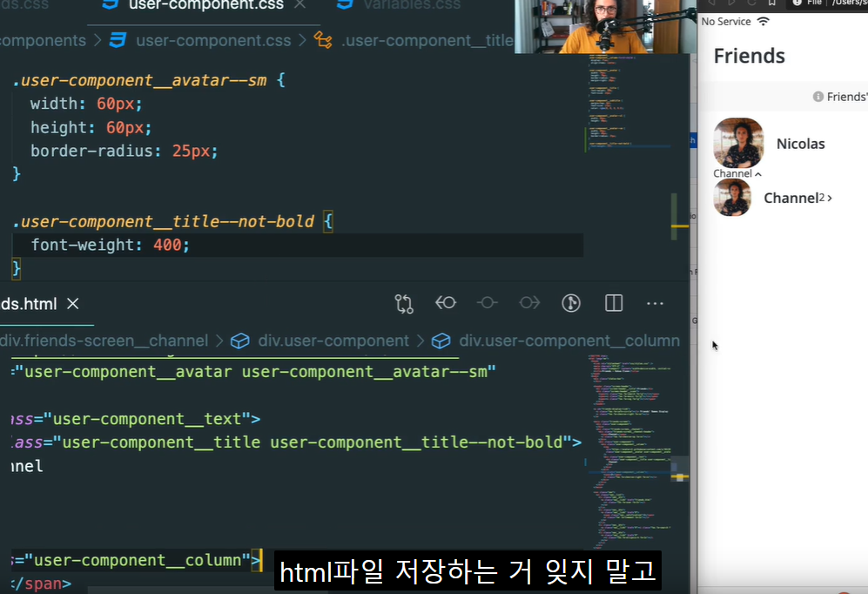Open the variables.css tab
The image size is (868, 594).
coord(412,5)
